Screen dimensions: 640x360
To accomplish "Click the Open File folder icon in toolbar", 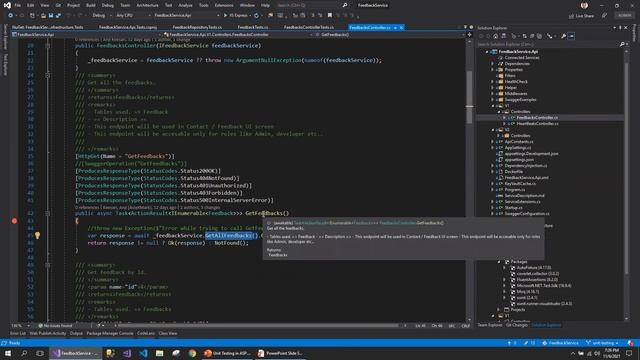I will 43,16.
